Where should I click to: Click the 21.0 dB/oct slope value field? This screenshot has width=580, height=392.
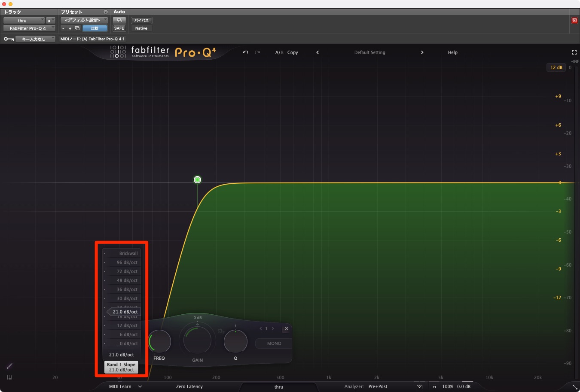point(122,355)
